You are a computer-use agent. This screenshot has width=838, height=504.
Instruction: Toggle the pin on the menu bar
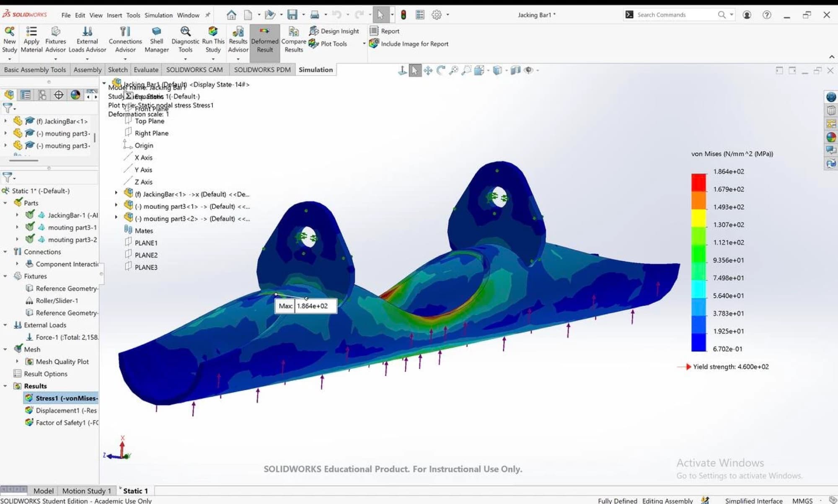(x=207, y=15)
